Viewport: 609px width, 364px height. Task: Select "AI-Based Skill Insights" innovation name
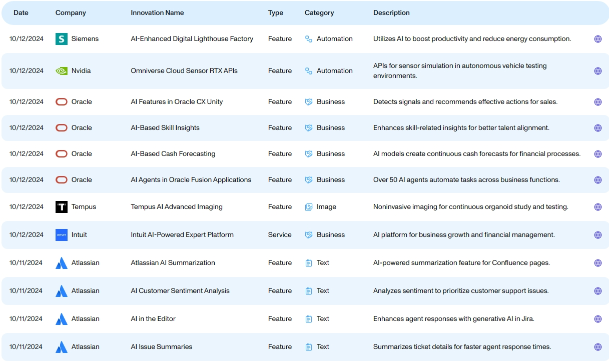(165, 128)
